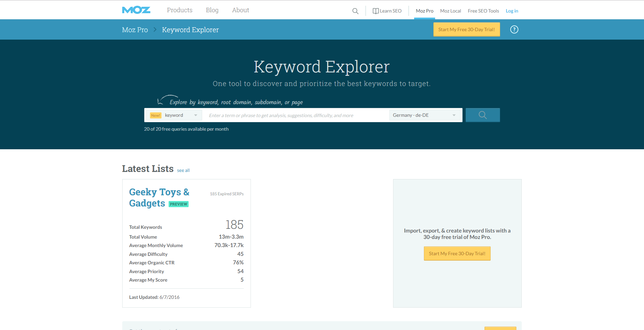Click Moz Pro breadcrumb link
Screen dimensions: 644x330
[135, 30]
